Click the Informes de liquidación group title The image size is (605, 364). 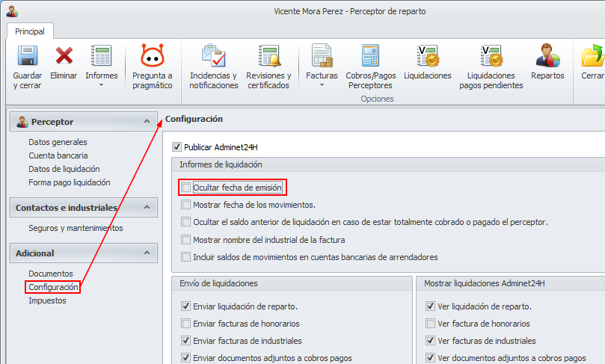(221, 164)
